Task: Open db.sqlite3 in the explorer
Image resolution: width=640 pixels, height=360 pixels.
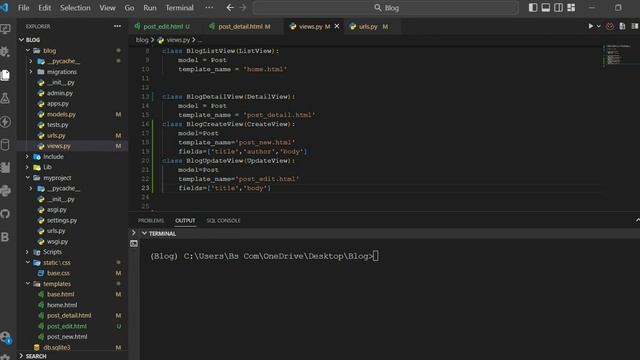Action: click(x=57, y=347)
